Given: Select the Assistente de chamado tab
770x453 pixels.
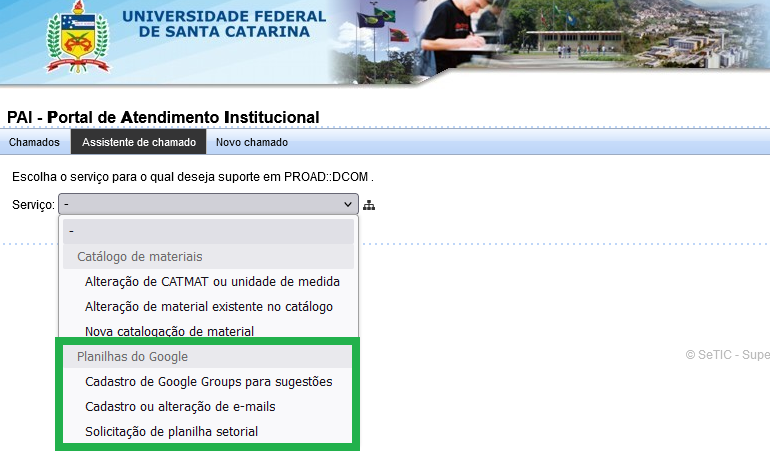Looking at the screenshot, I should coord(139,142).
